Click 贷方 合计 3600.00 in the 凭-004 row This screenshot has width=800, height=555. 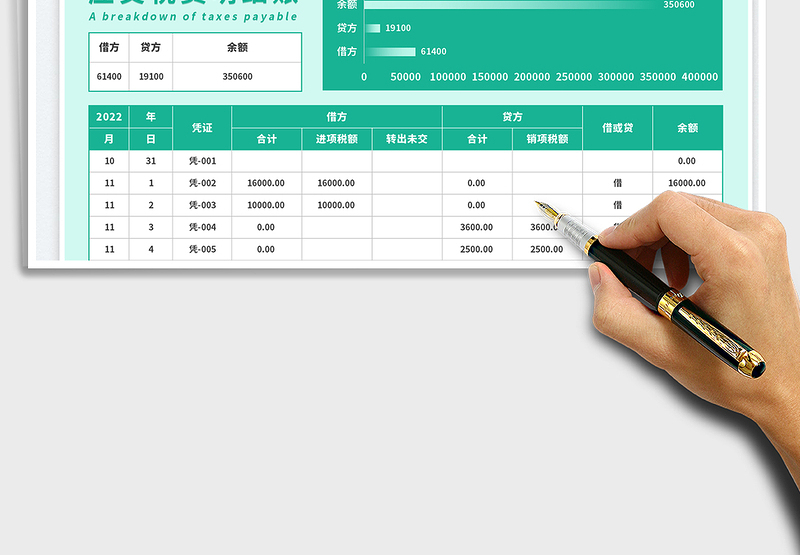coord(477,227)
